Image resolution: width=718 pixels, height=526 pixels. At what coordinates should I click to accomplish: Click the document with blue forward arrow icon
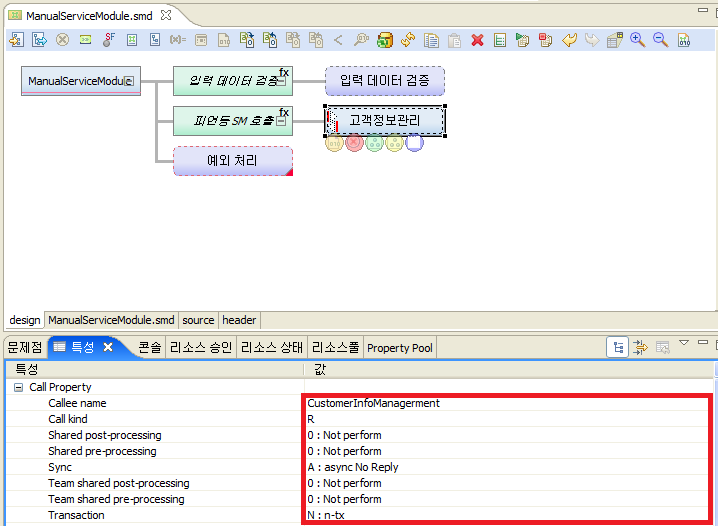point(247,40)
